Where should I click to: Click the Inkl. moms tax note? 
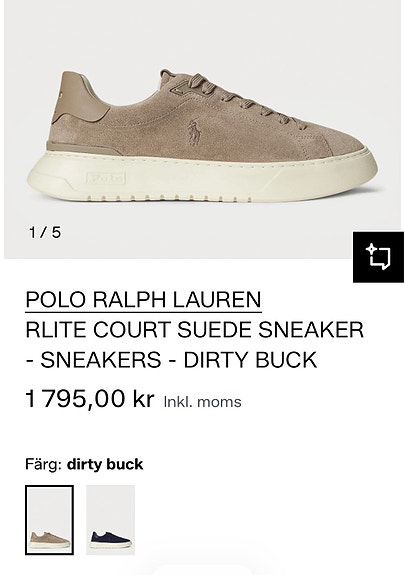coord(202,402)
